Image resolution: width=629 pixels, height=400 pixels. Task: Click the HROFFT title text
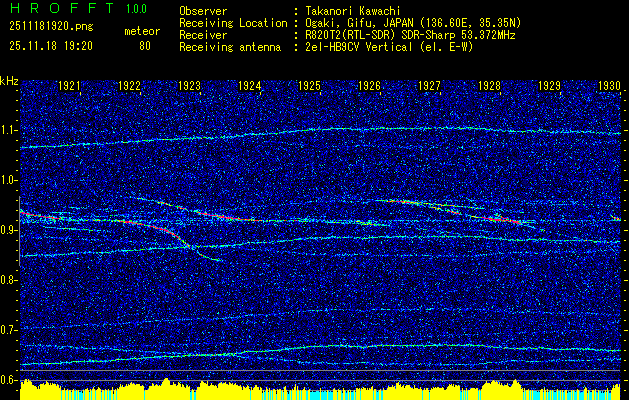click(62, 8)
